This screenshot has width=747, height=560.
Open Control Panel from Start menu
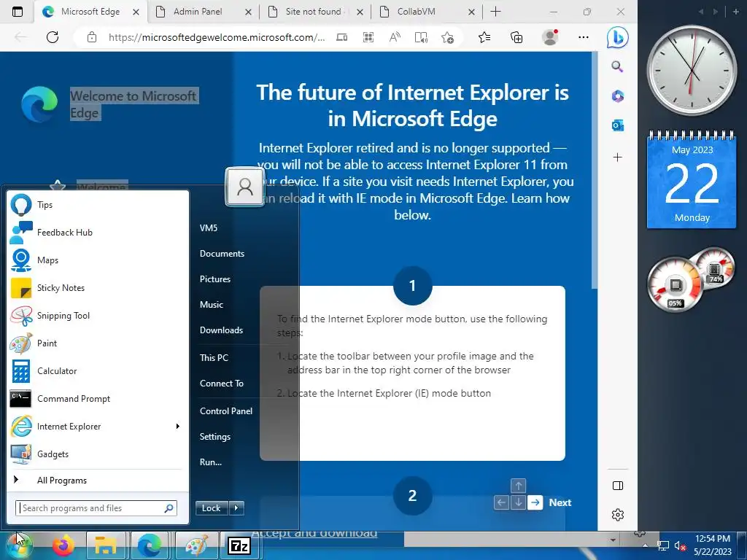pos(226,411)
